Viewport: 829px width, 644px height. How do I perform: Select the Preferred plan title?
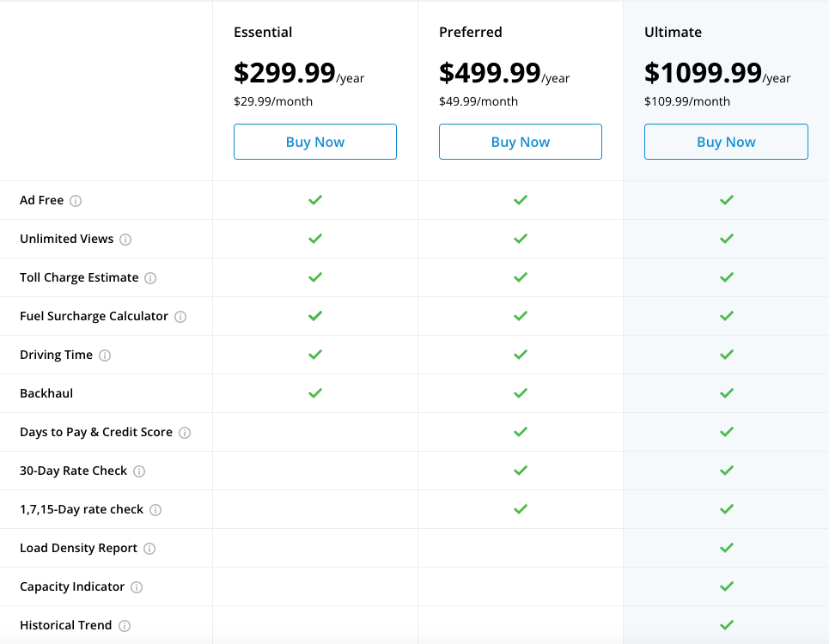[470, 33]
